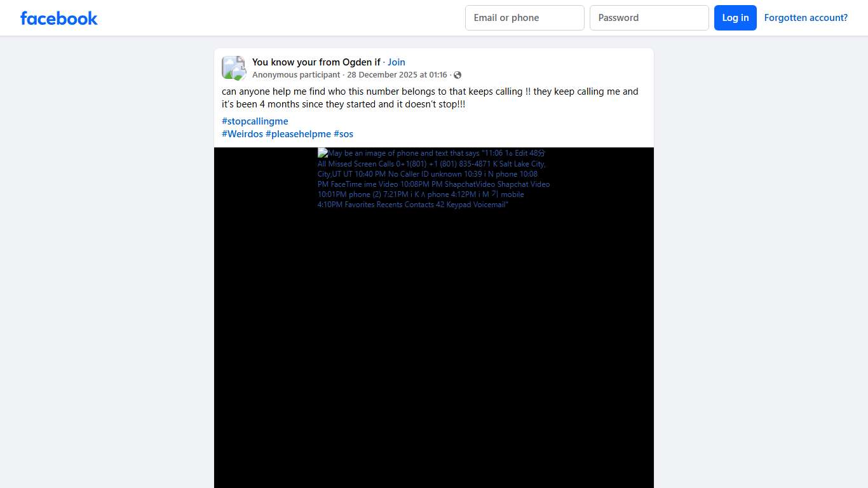Click the Facebook logo
This screenshot has height=488, width=868.
click(59, 18)
